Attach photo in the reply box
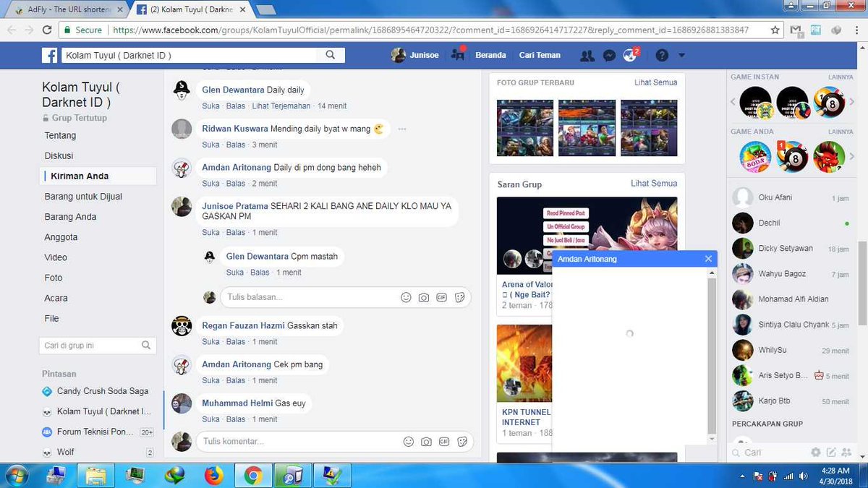 pos(424,297)
